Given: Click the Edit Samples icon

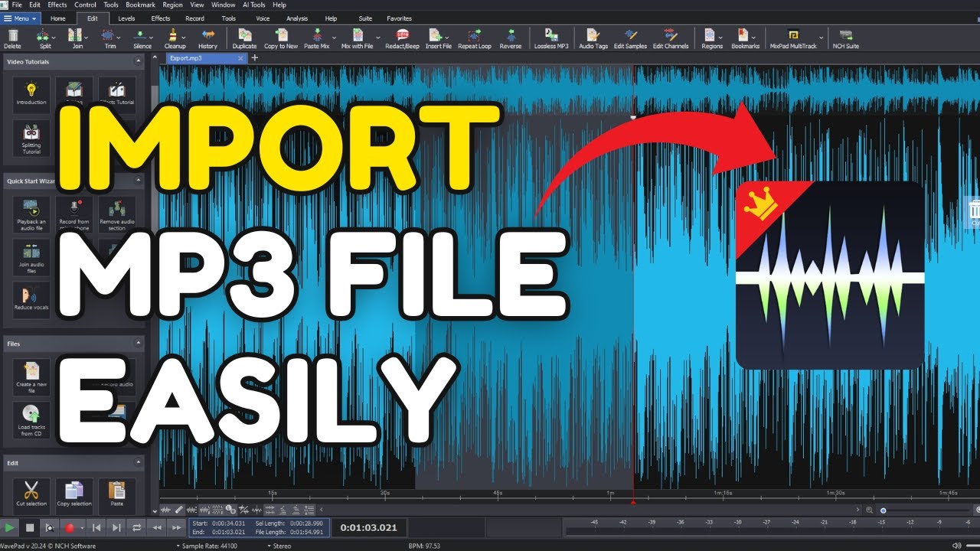Looking at the screenshot, I should 630,38.
